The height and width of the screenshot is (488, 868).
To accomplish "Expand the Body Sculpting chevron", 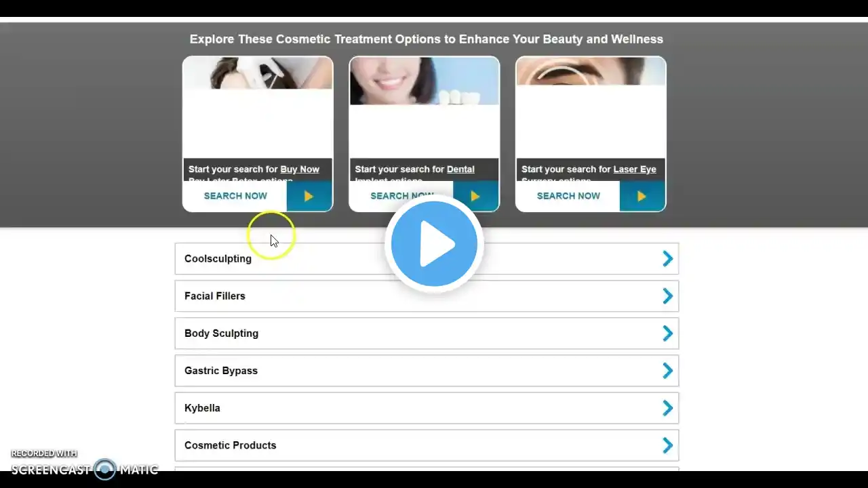I will click(x=668, y=333).
